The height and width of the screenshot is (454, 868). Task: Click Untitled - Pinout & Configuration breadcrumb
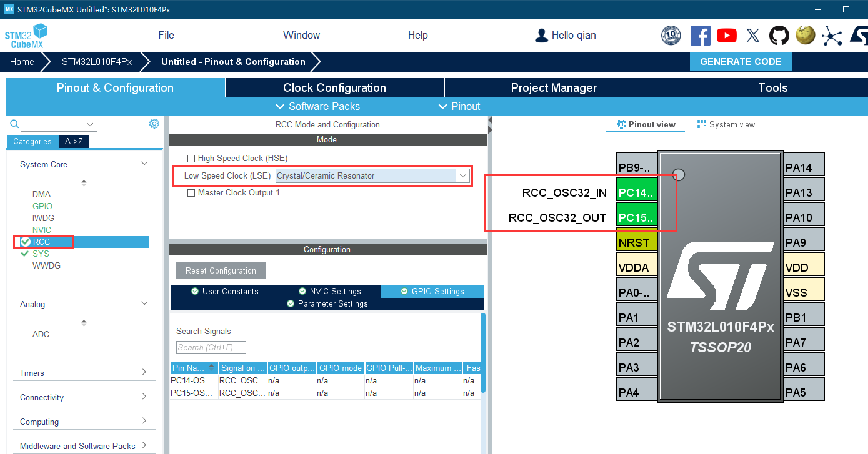233,62
